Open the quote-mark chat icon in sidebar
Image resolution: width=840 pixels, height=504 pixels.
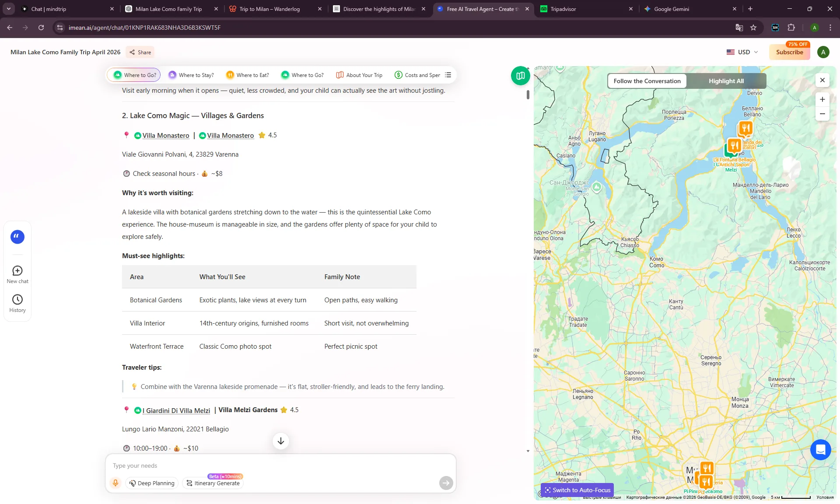point(17,237)
